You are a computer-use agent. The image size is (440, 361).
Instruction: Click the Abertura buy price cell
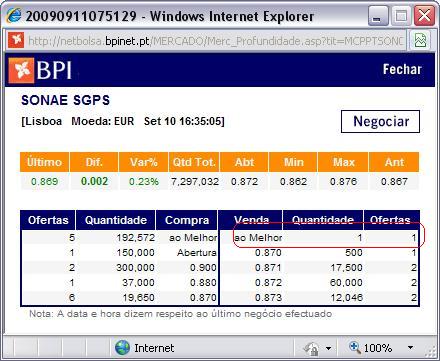[197, 253]
